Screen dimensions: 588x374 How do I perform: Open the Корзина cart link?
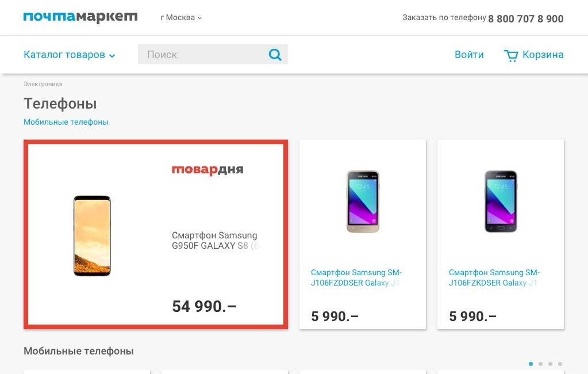[x=543, y=55]
